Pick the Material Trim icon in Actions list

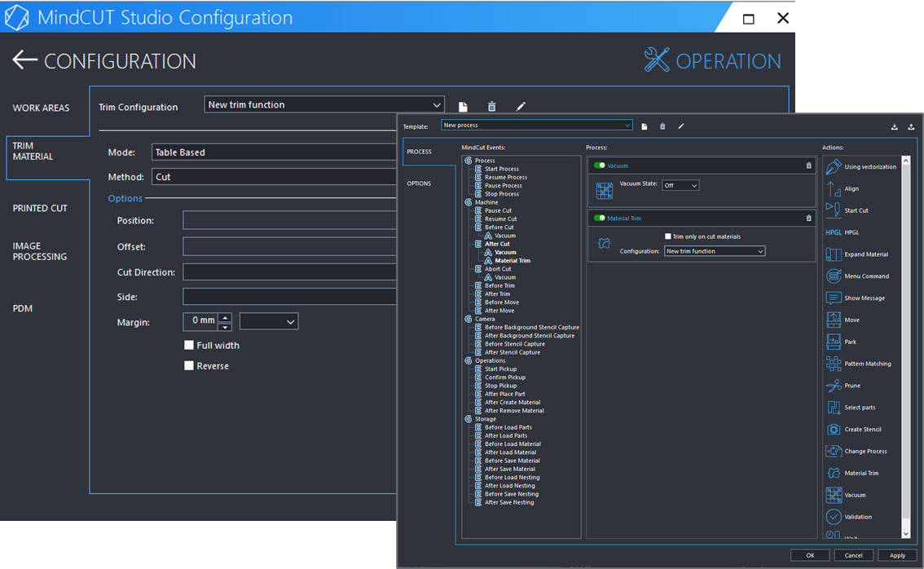point(834,473)
